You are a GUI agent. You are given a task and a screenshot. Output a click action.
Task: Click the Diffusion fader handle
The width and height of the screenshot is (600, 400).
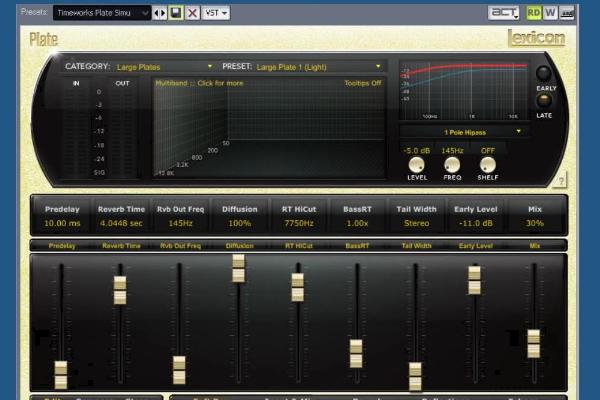coord(238,268)
